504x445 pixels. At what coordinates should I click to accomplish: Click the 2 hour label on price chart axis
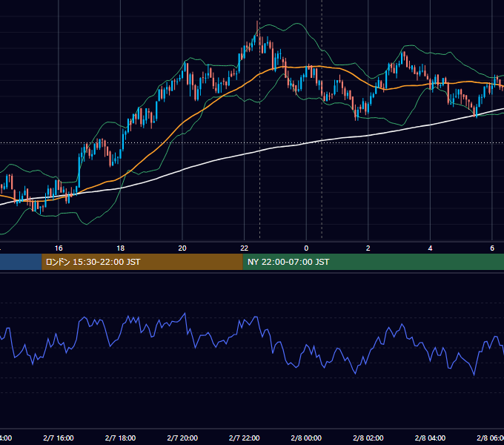click(x=368, y=248)
